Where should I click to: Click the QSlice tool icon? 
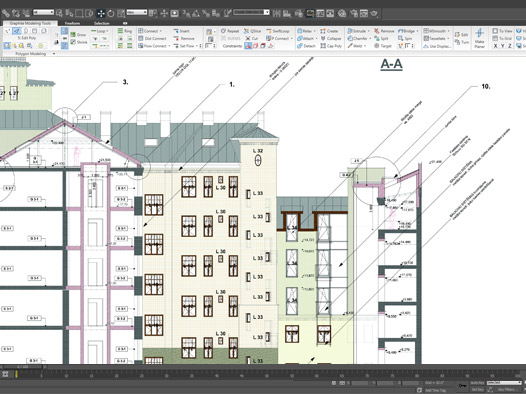pyautogui.click(x=252, y=31)
